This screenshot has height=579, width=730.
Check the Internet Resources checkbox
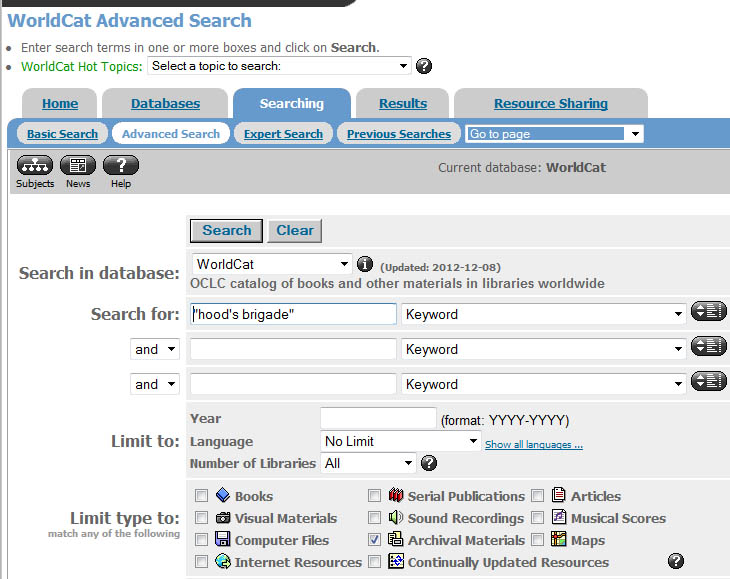click(202, 561)
